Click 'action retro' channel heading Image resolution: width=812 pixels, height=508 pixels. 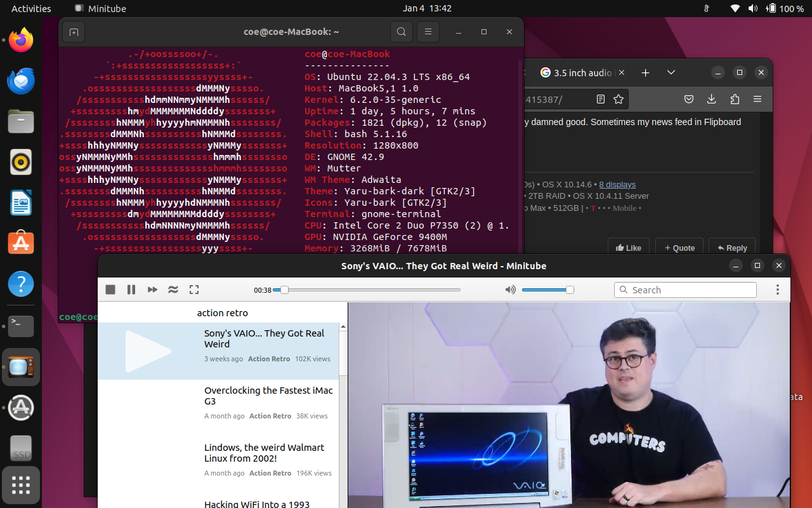(223, 313)
